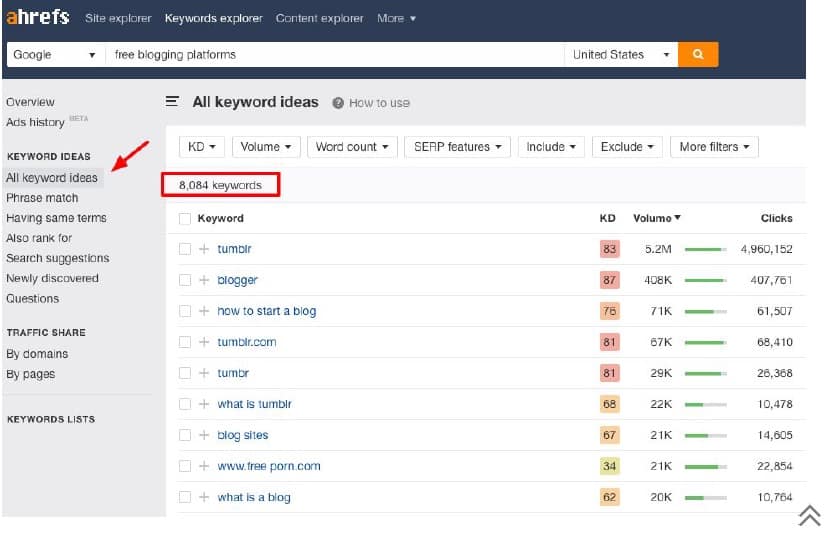Tick the select-all checkbox in Keyword header
This screenshot has width=831, height=540.
[x=184, y=218]
